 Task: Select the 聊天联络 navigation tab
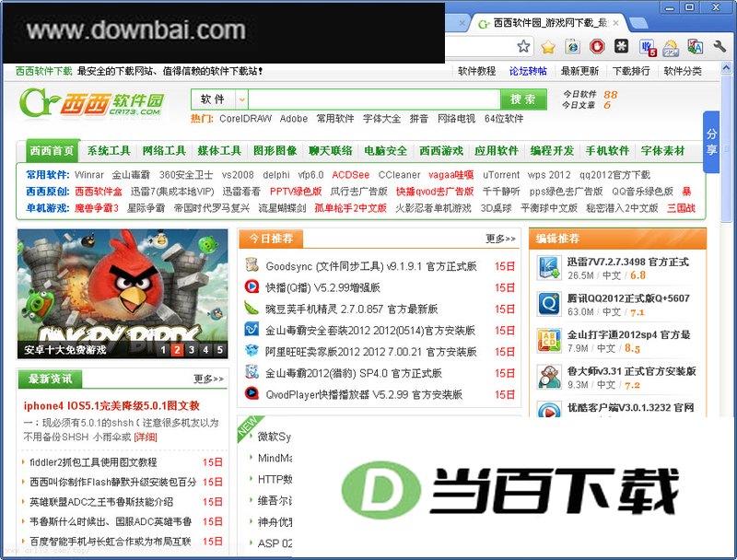(331, 151)
